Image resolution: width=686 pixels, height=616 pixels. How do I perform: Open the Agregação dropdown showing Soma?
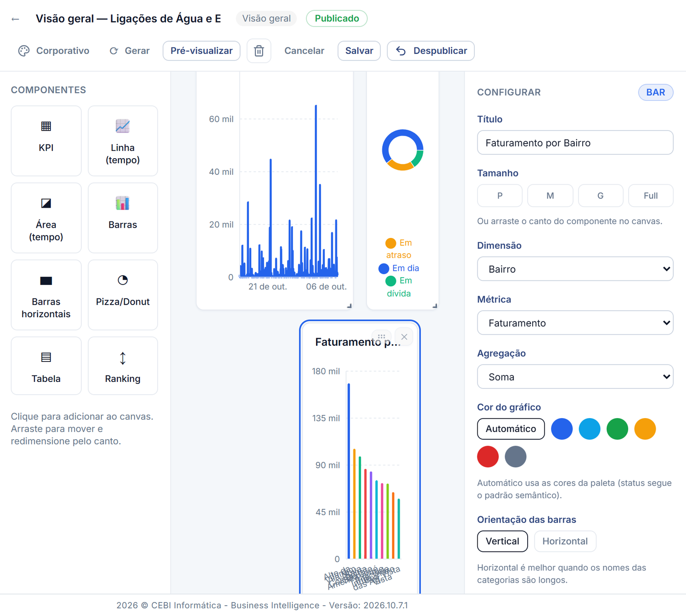(575, 377)
